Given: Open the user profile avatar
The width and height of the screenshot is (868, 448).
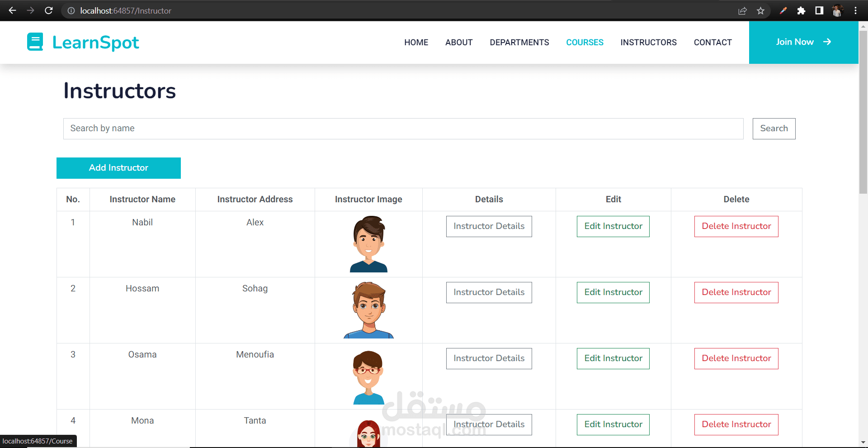Looking at the screenshot, I should tap(837, 10).
